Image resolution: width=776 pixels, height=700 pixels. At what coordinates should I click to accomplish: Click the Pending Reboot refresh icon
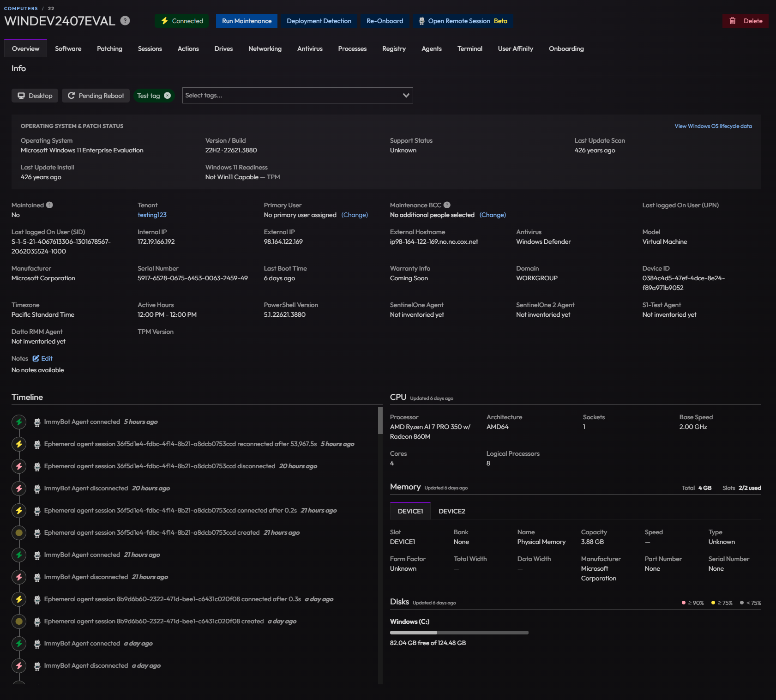(x=71, y=96)
